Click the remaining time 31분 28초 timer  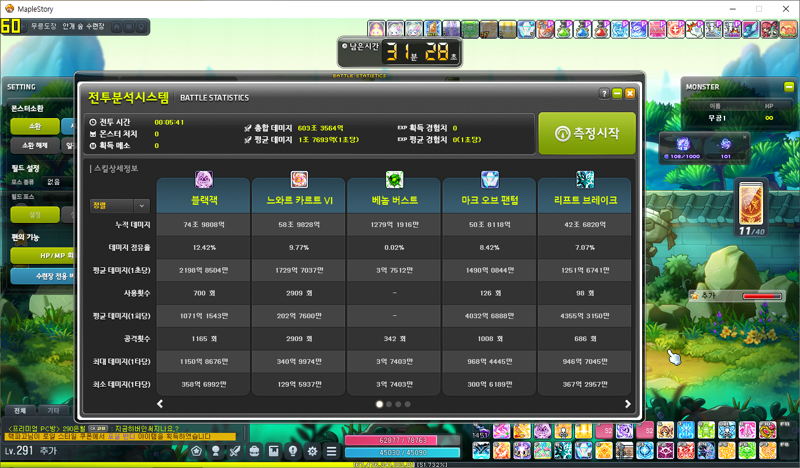pos(400,52)
